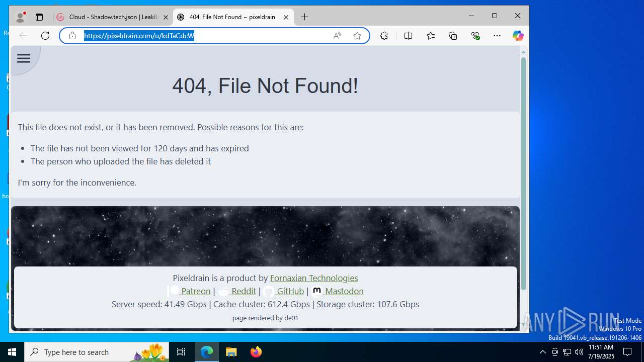This screenshot has height=362, width=644.
Task: Click the Back navigation arrow
Action: (23, 36)
